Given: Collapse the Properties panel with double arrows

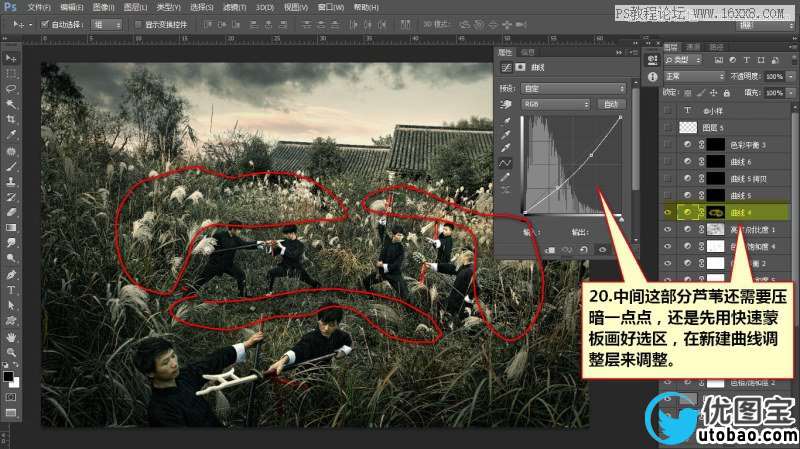Looking at the screenshot, I should pyautogui.click(x=619, y=52).
